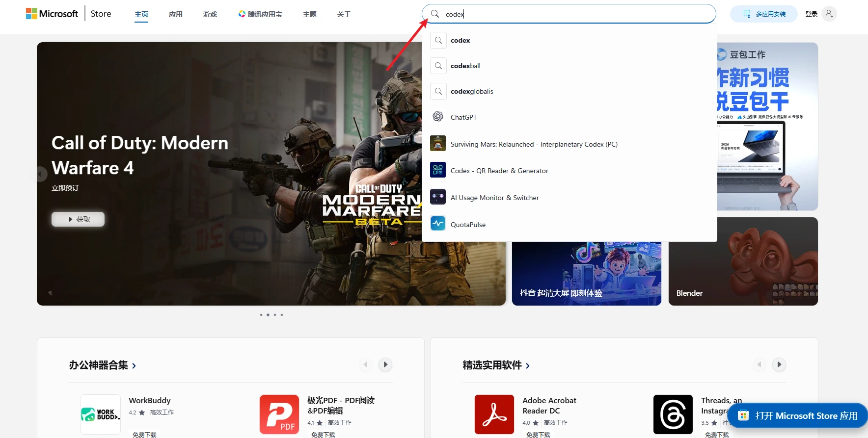The height and width of the screenshot is (438, 868).
Task: Open the WorkBuddy app title
Action: coord(150,401)
